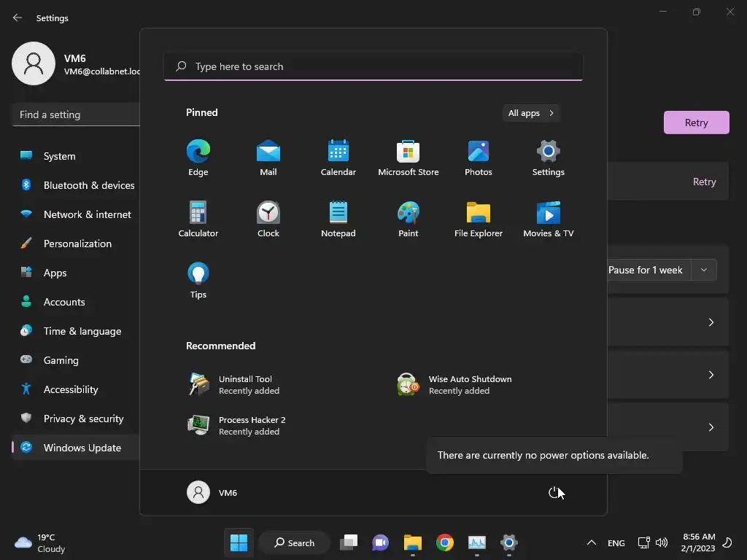Open the pinned Settings app

point(549,157)
